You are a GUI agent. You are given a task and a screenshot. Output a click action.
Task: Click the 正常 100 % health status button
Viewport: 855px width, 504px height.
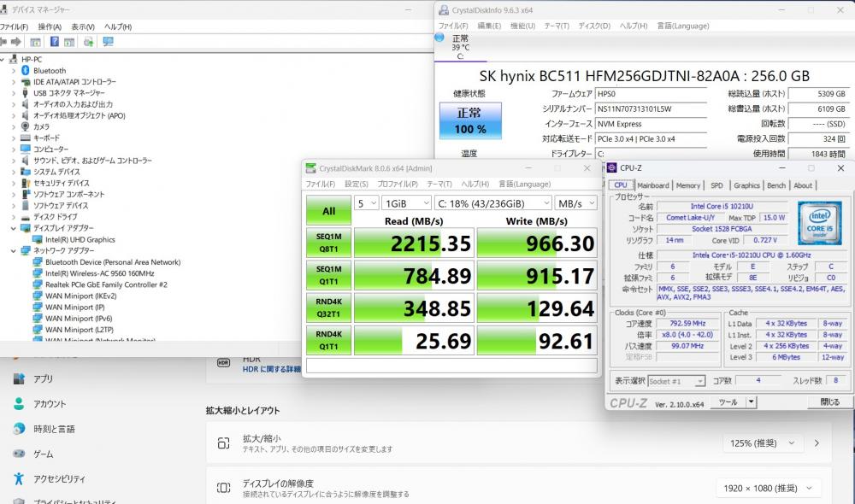pyautogui.click(x=470, y=120)
